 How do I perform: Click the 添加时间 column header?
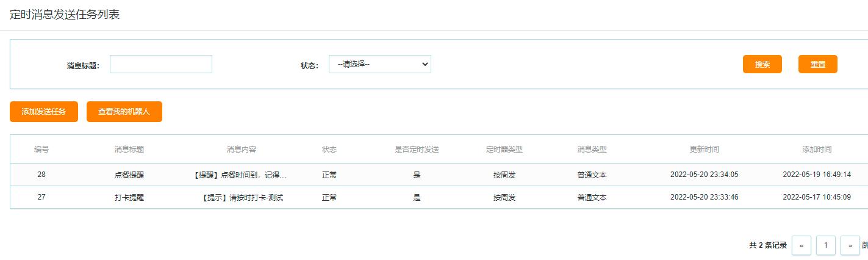tap(817, 150)
